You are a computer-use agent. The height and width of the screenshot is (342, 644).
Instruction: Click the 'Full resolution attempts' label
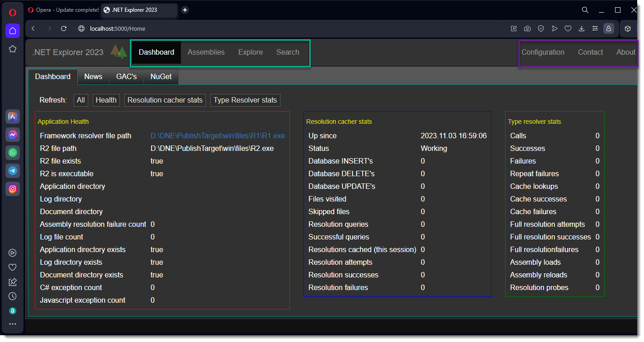547,225
